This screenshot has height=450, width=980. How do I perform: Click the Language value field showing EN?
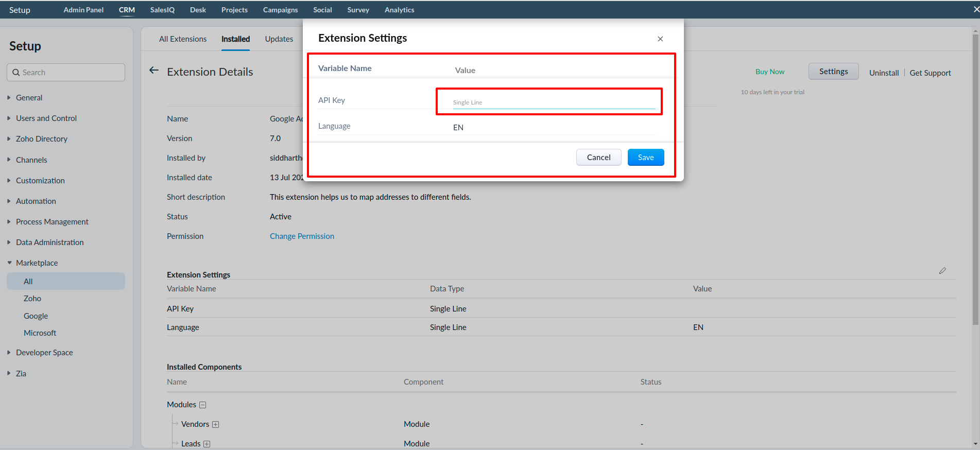[x=554, y=127]
